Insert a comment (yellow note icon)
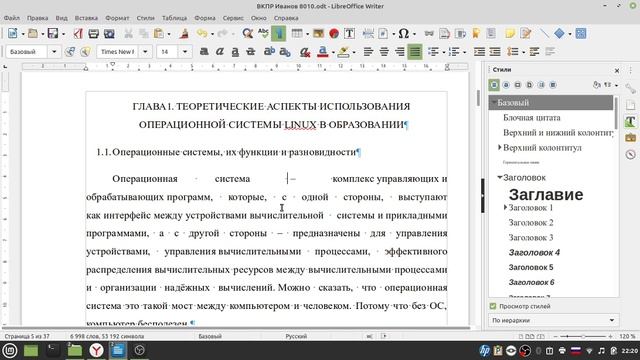The width and height of the screenshot is (640, 360). 510,33
